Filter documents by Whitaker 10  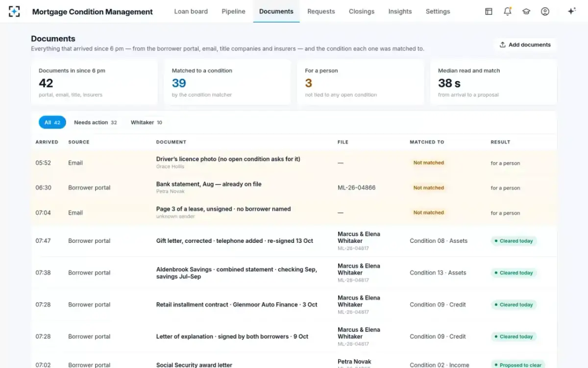click(x=146, y=122)
